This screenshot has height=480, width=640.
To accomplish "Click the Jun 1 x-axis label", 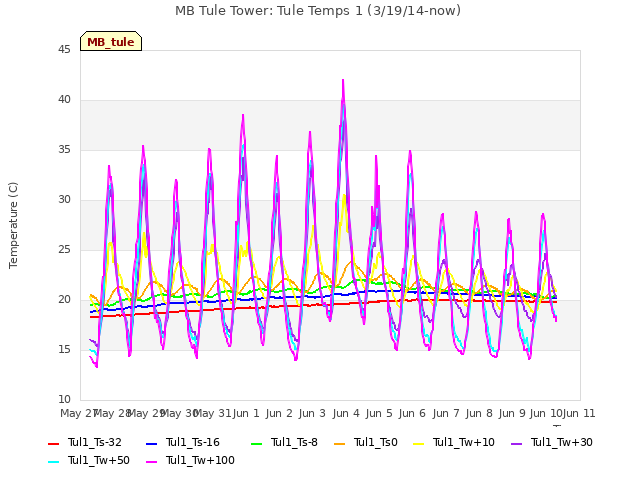I will 246,413.
